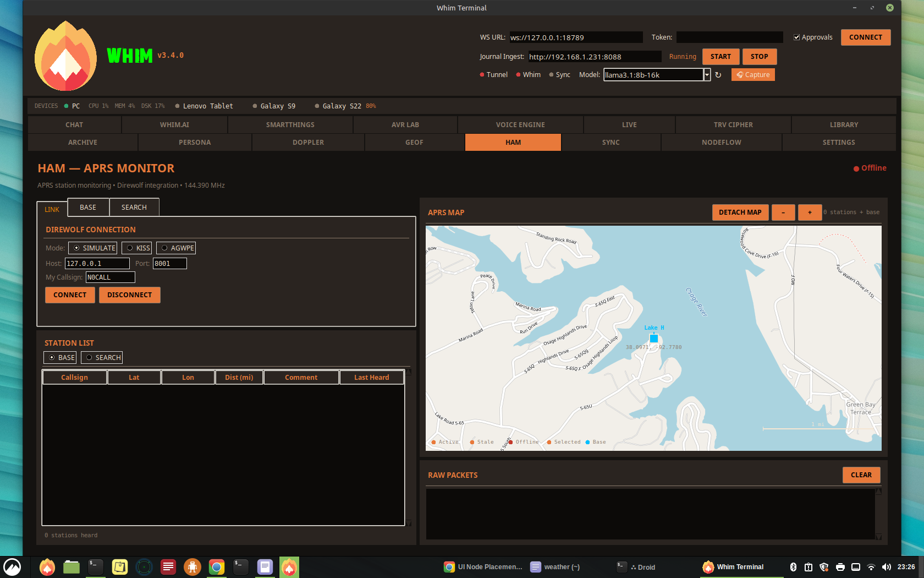Launch the first terminal icon in taskbar
This screenshot has width=924, height=578.
click(x=96, y=567)
